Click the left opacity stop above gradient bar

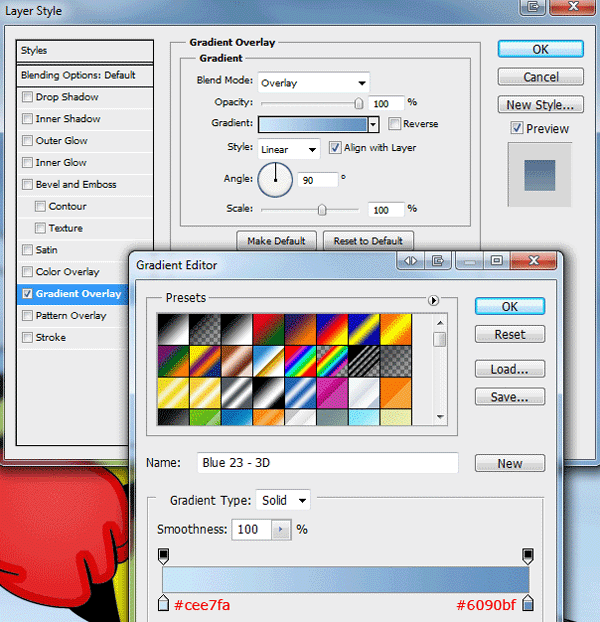pos(163,556)
